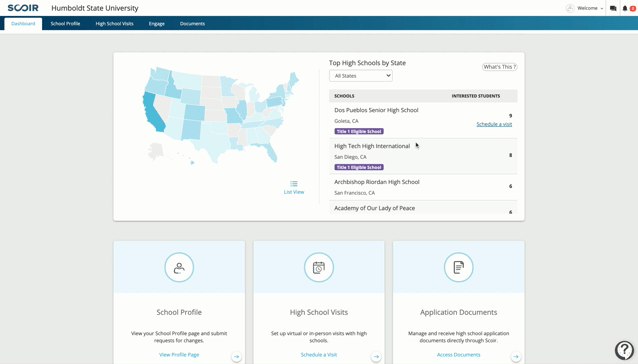Open the All States dropdown
Screen dimensions: 638x364
coord(361,76)
